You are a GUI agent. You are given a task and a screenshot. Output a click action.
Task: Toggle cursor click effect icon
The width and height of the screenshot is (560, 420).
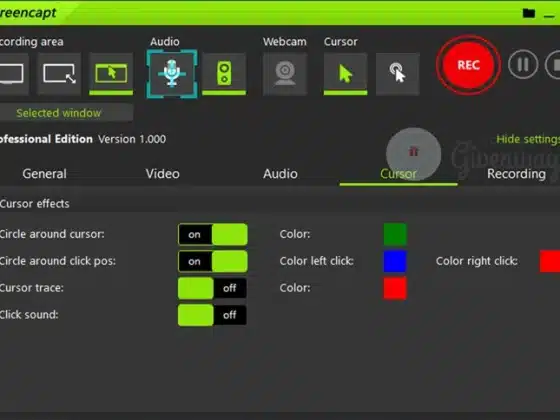click(x=398, y=74)
